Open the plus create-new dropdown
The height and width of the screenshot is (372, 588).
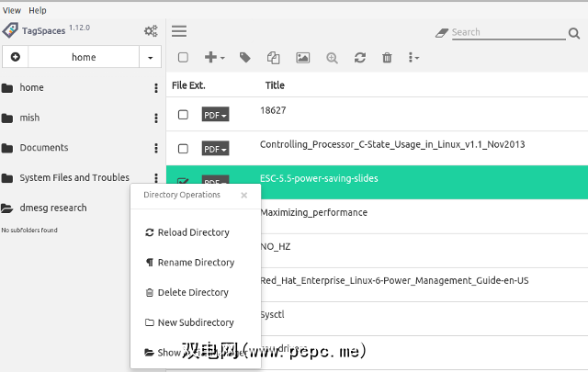(x=215, y=57)
